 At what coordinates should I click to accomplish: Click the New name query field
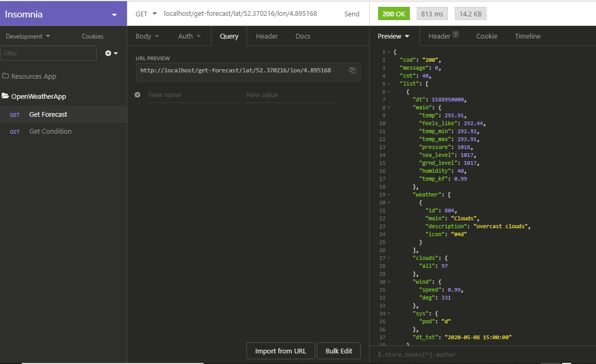point(193,95)
